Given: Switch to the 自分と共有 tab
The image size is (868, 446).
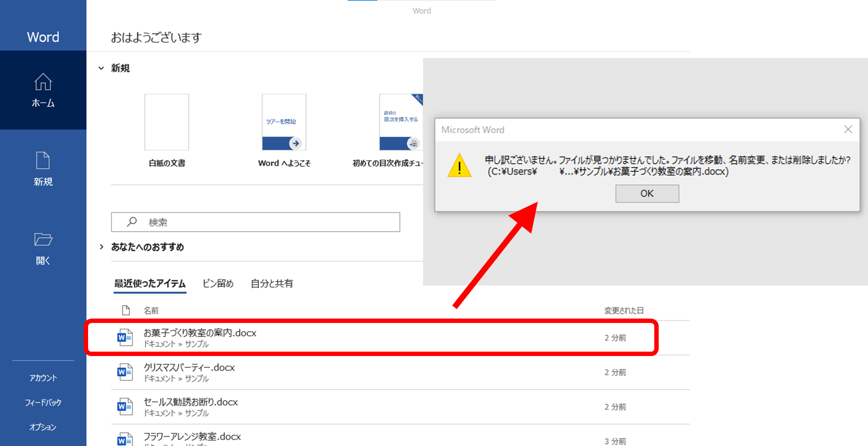Looking at the screenshot, I should [x=272, y=284].
